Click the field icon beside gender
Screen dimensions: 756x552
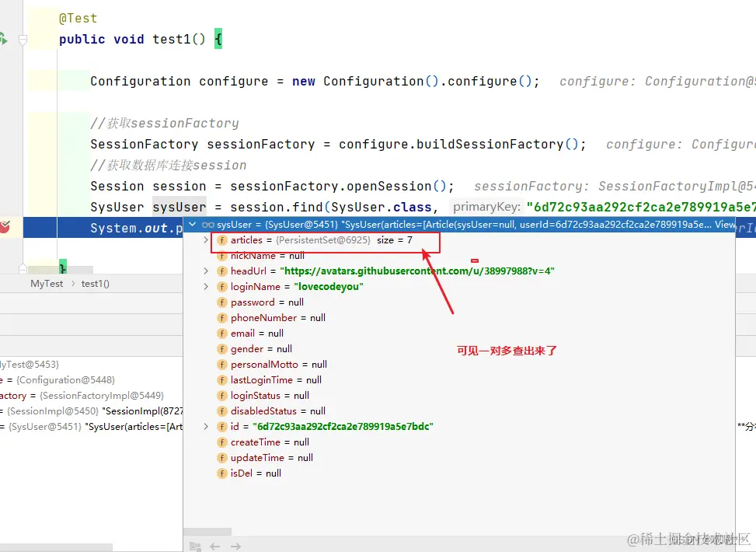[x=221, y=349]
